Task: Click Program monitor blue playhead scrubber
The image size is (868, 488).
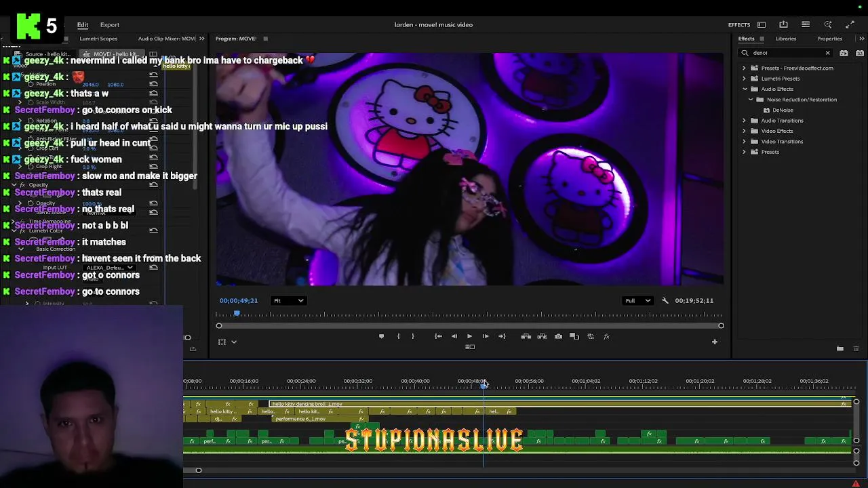Action: [237, 314]
